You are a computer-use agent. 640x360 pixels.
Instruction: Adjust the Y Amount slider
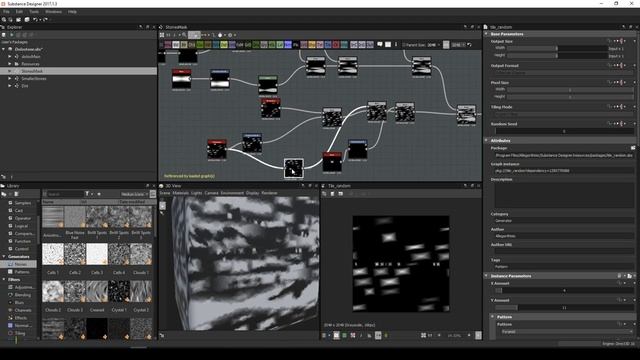(564, 307)
